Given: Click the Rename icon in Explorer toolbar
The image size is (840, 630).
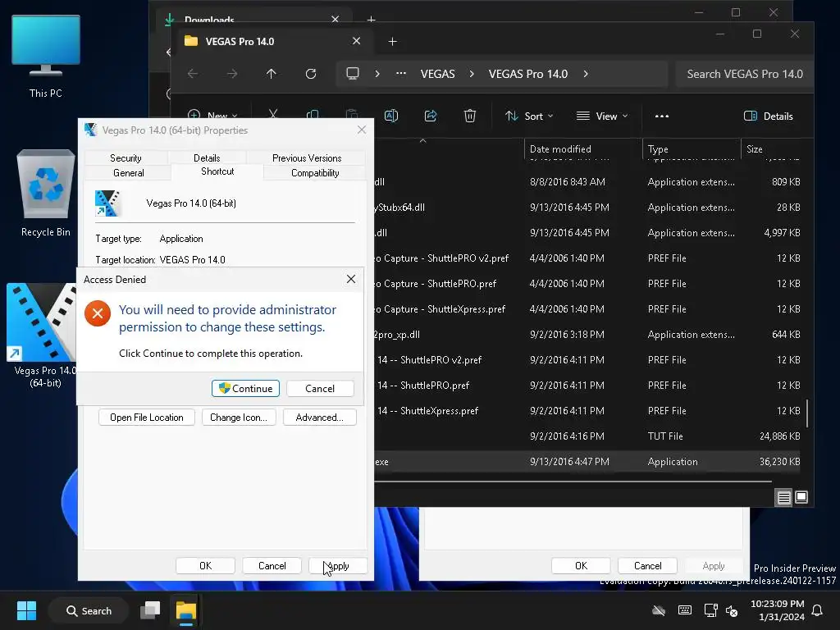Looking at the screenshot, I should click(x=391, y=116).
